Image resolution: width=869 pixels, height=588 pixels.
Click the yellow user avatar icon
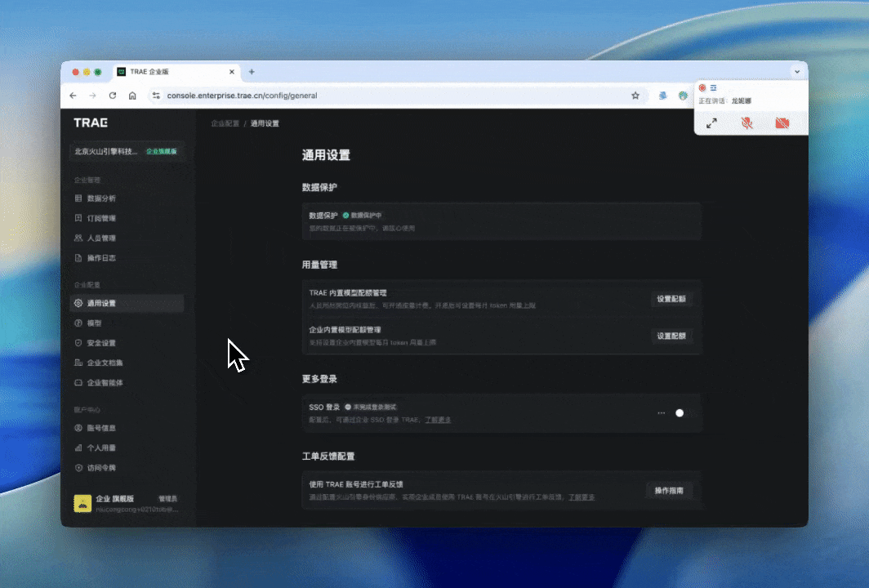82,503
